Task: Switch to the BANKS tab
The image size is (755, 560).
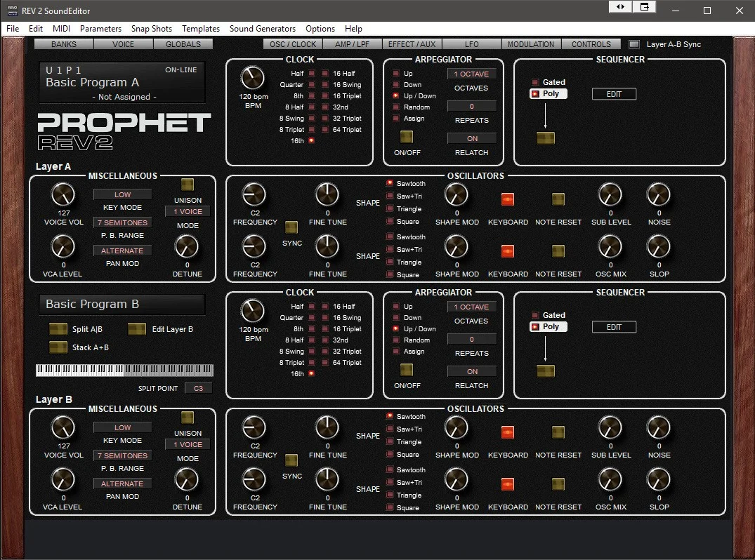Action: tap(63, 44)
